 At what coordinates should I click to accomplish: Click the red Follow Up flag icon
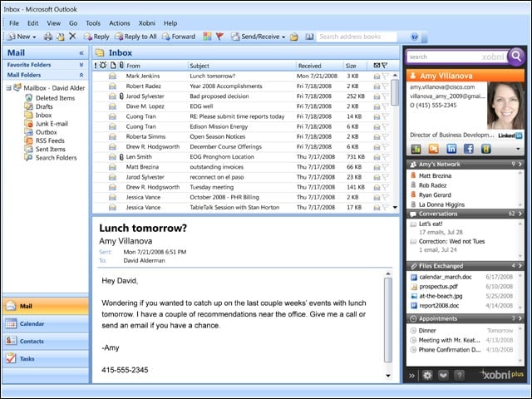tap(219, 36)
